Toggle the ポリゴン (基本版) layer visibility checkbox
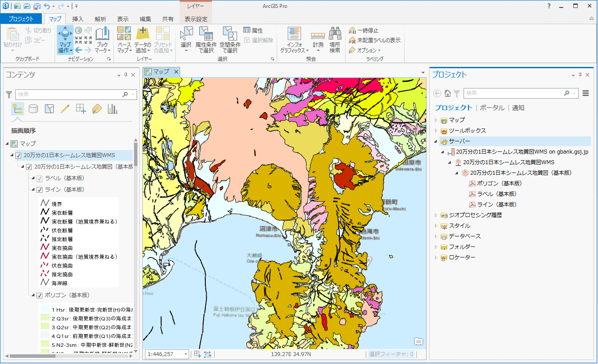Image resolution: width=598 pixels, height=364 pixels. pos(39,295)
